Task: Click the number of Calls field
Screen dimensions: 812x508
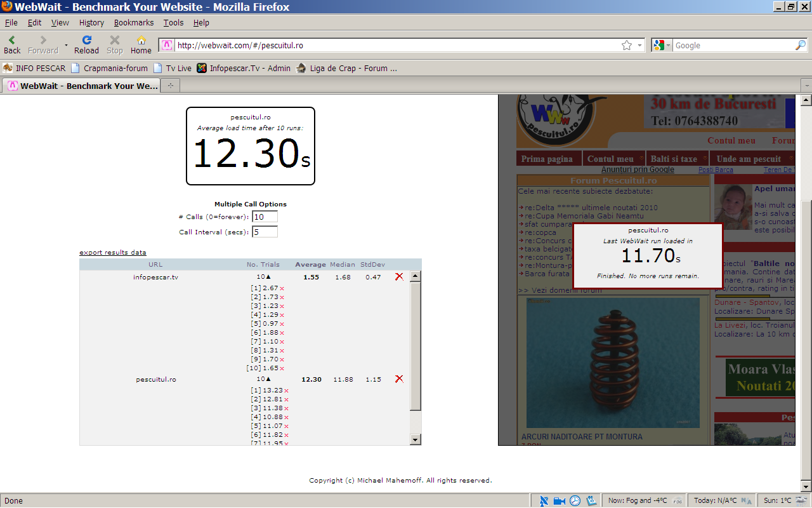Action: (265, 217)
